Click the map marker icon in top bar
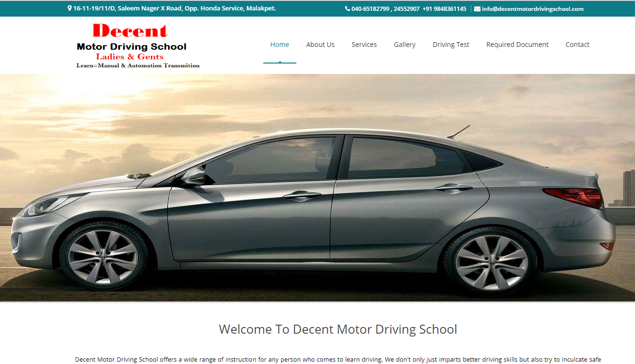635x364 pixels. click(x=70, y=9)
